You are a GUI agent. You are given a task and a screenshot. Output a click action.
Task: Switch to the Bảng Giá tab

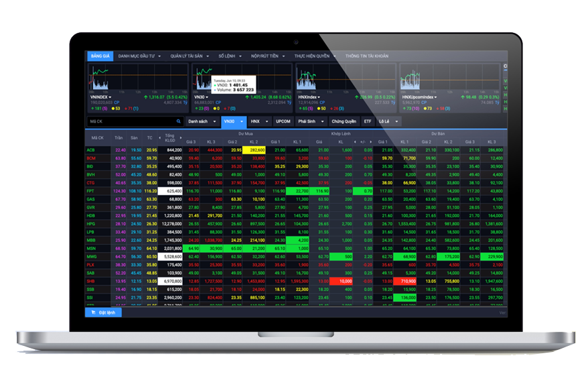[x=100, y=56]
